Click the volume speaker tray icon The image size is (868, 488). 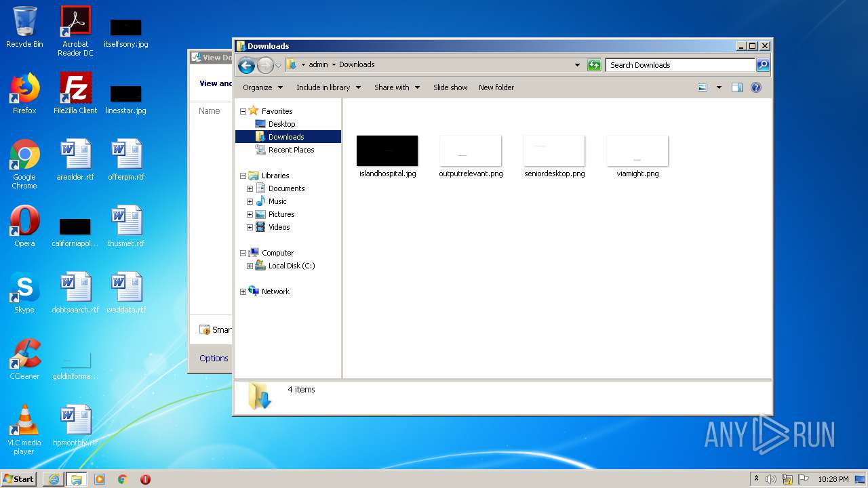[771, 479]
